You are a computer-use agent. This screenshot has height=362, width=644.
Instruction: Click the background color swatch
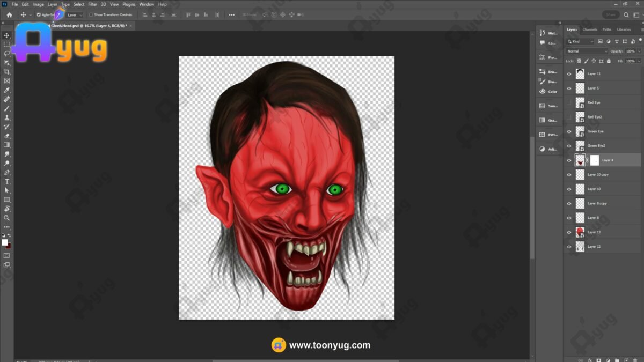[8, 246]
